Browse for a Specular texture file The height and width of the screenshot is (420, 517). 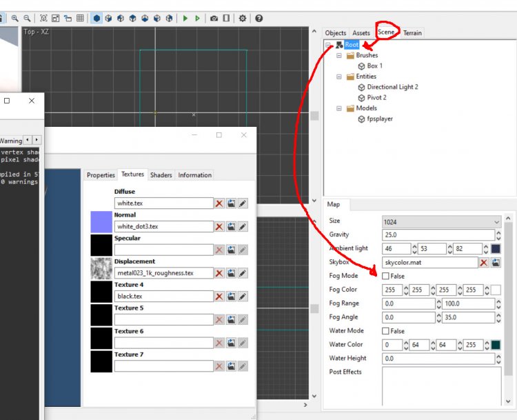tap(231, 250)
